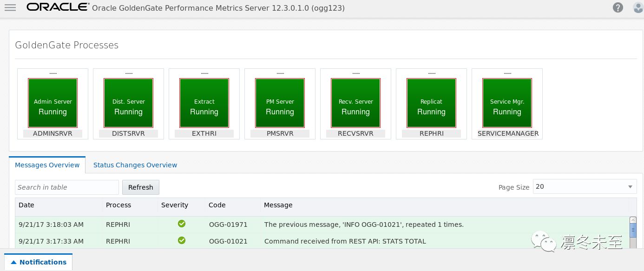Screen dimensions: 644x271
Task: Select the Messages Overview tab
Action: click(x=47, y=165)
